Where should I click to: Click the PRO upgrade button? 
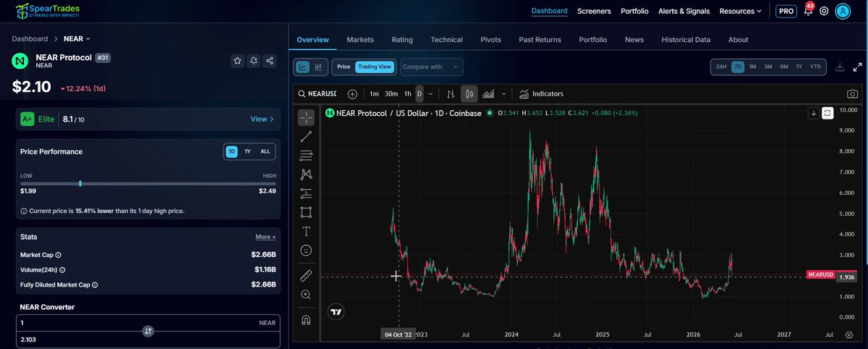coord(786,11)
